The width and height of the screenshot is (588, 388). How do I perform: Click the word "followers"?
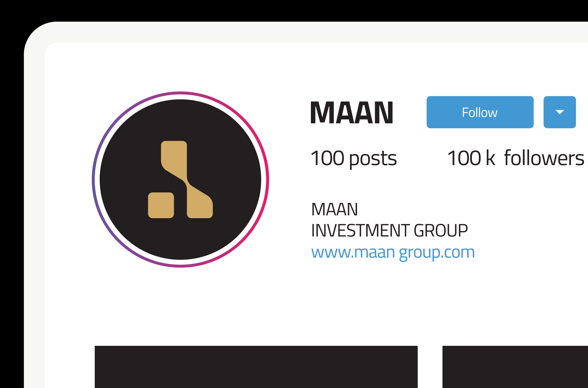[544, 158]
